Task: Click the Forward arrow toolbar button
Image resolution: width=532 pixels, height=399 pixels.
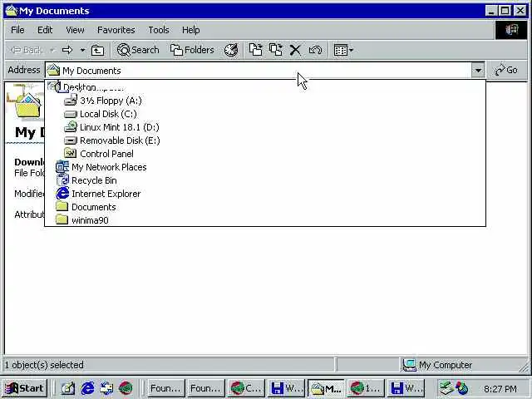Action: click(x=67, y=50)
